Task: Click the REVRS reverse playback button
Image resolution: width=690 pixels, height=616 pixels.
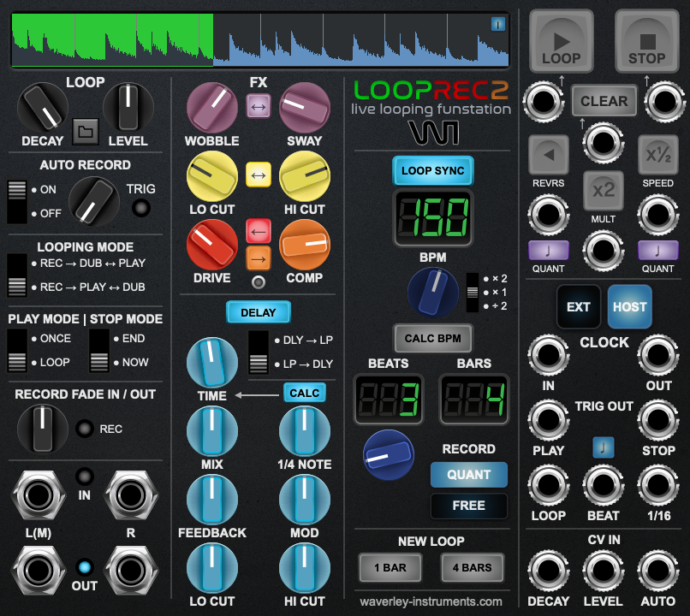Action: tap(548, 155)
